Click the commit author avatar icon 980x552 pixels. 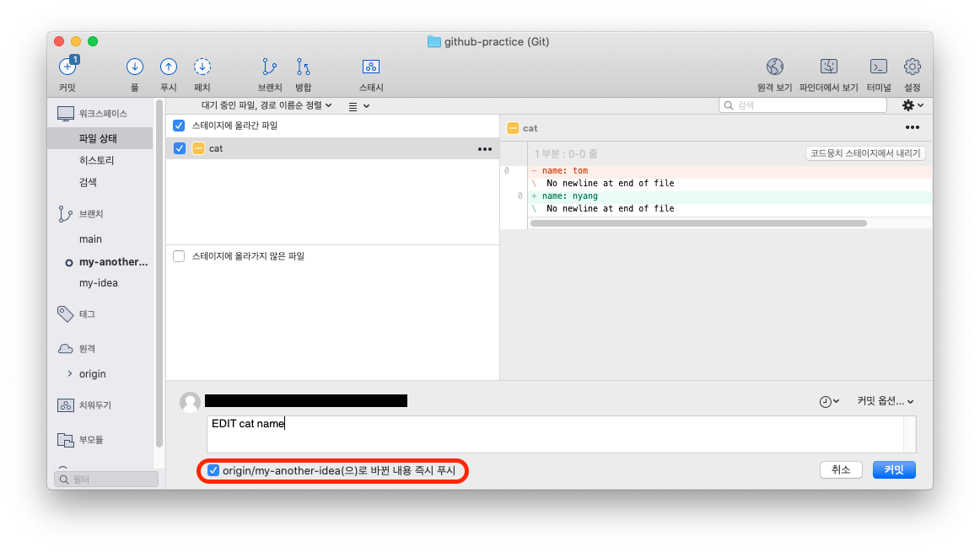(190, 402)
